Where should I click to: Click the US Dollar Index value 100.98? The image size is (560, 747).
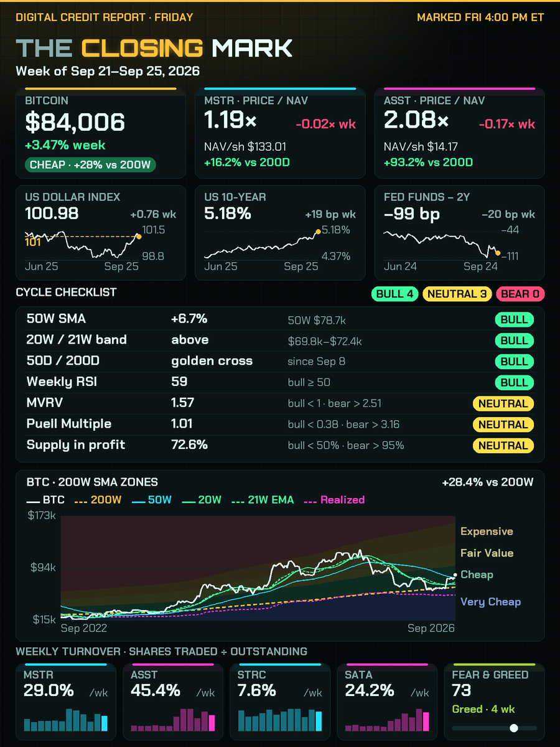pyautogui.click(x=52, y=214)
